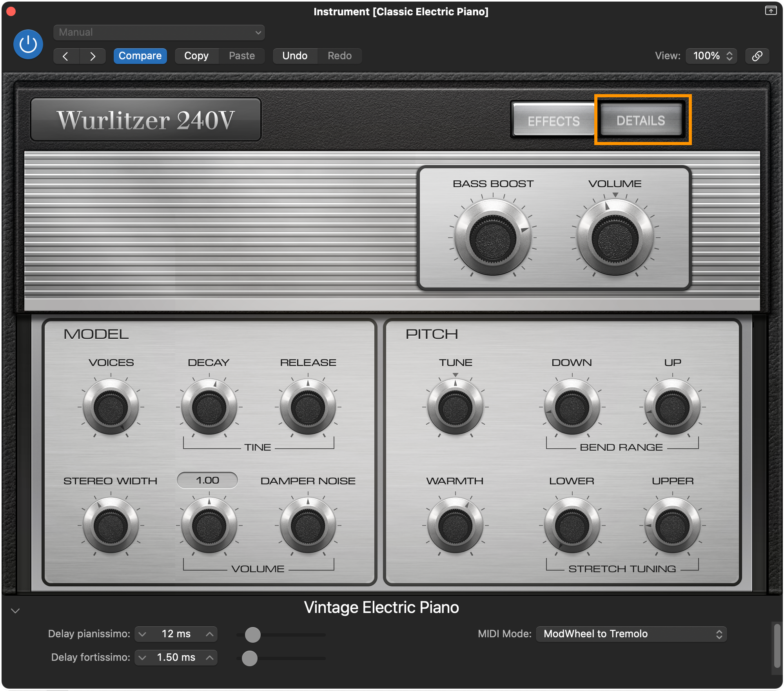Click the Delay pianissimo 12 ms field
The height and width of the screenshot is (691, 784).
pyautogui.click(x=176, y=634)
